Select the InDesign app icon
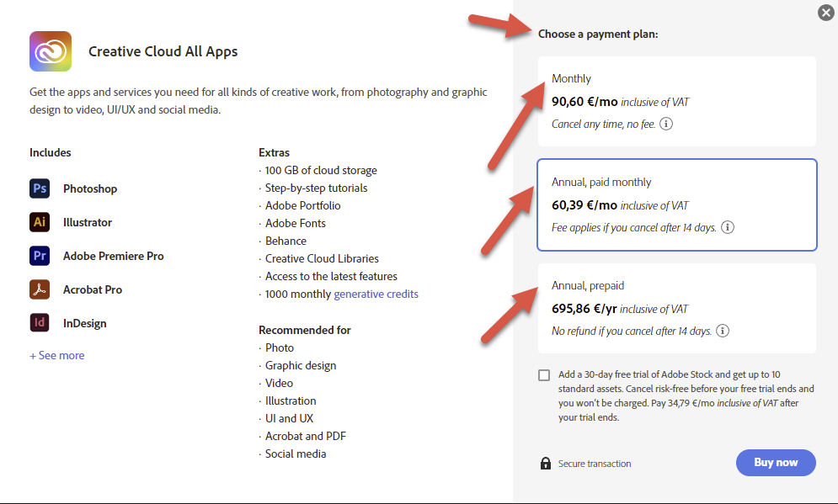The image size is (838, 504). [x=40, y=323]
